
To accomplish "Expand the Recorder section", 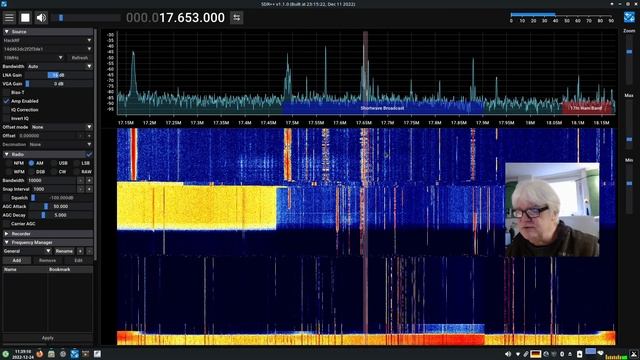I will (x=47, y=234).
